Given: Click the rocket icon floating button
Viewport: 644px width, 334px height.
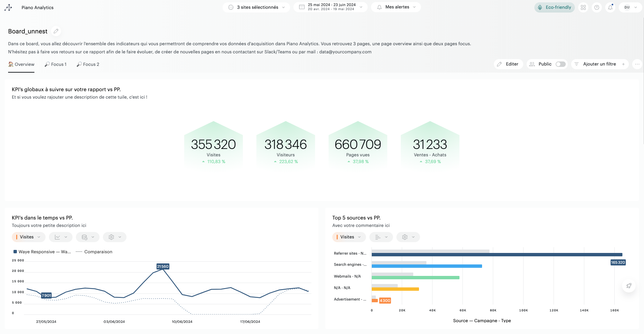Looking at the screenshot, I should tap(629, 286).
